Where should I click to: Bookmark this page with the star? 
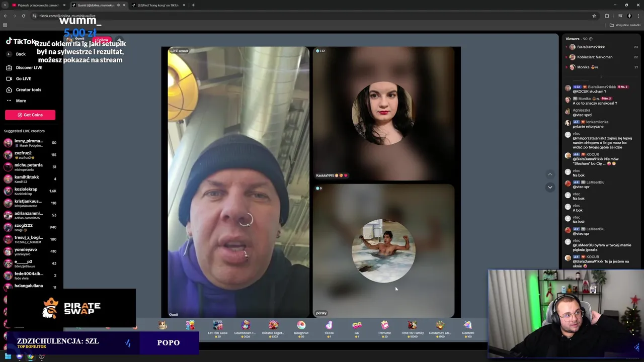point(594,16)
